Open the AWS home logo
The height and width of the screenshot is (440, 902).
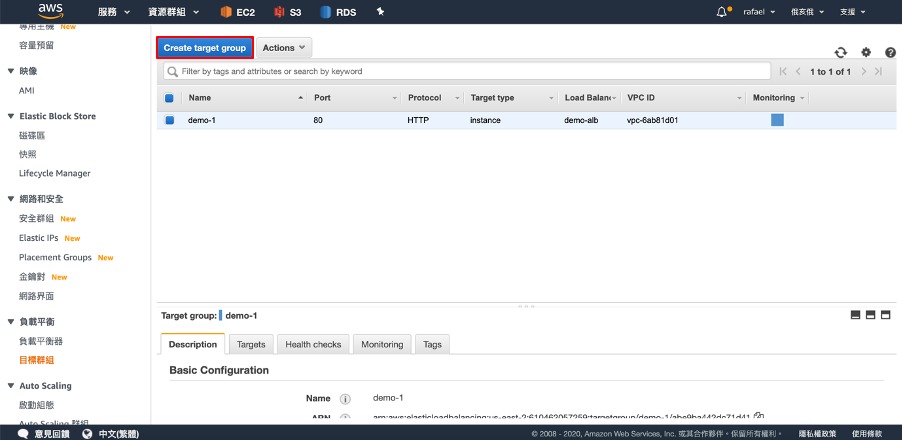click(x=51, y=11)
